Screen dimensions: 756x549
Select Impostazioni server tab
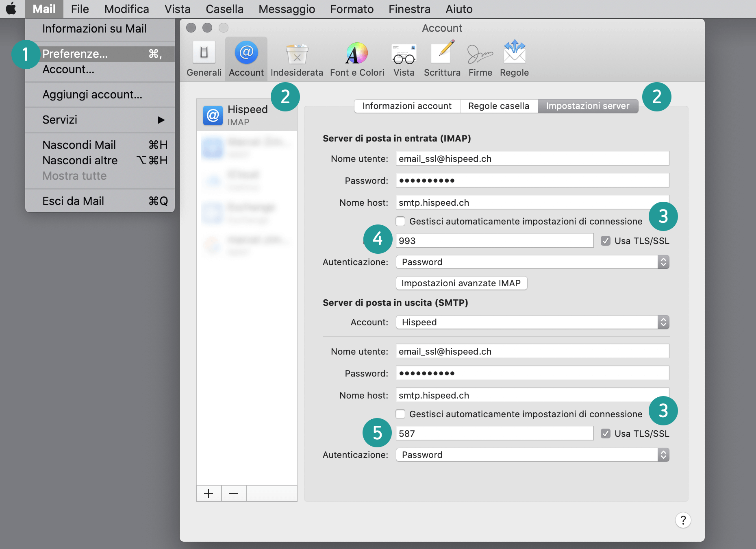(588, 106)
